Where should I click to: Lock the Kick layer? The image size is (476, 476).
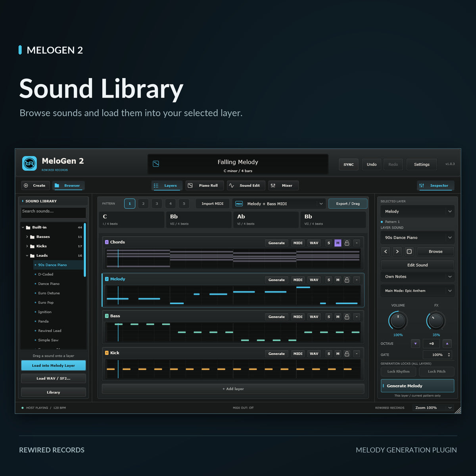pos(347,353)
